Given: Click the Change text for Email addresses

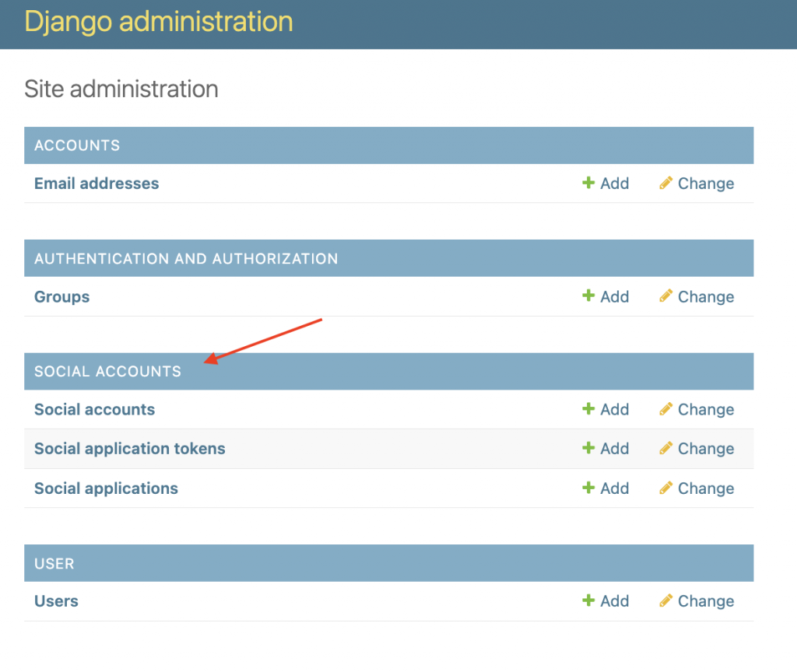Looking at the screenshot, I should 706,184.
